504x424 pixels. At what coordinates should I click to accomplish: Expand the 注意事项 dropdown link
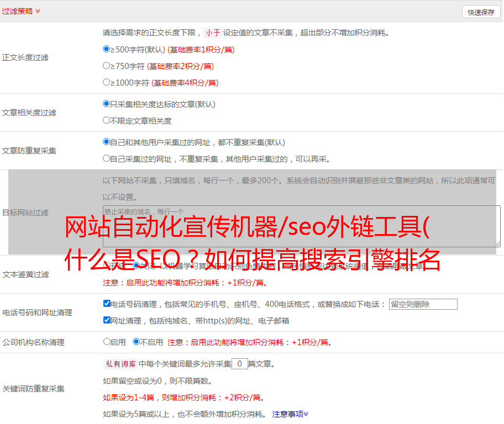click(290, 414)
